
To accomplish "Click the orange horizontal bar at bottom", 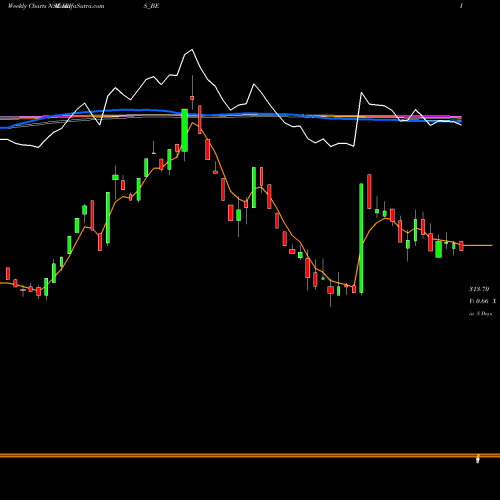I will tap(250, 455).
